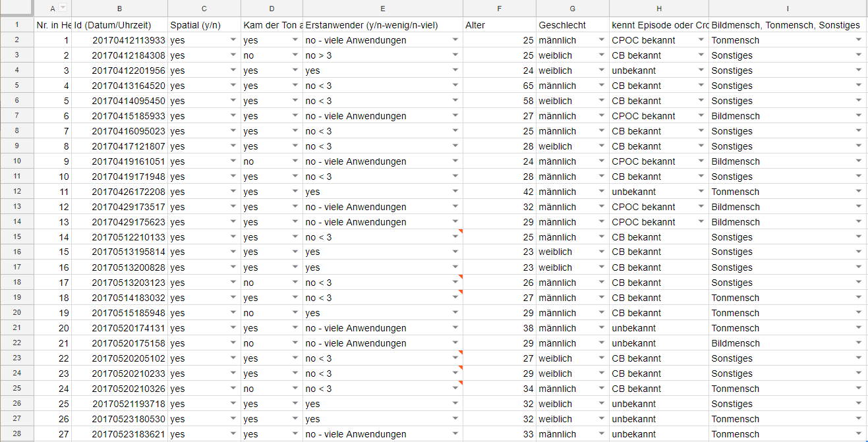Open last-column dropdown for Id 20170521193718

(x=858, y=404)
